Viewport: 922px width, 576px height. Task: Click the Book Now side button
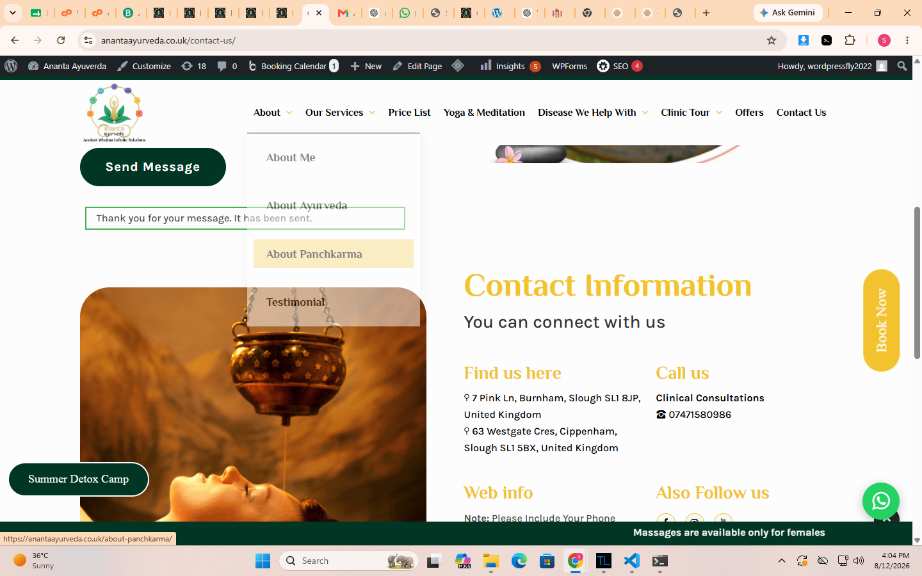click(x=881, y=320)
